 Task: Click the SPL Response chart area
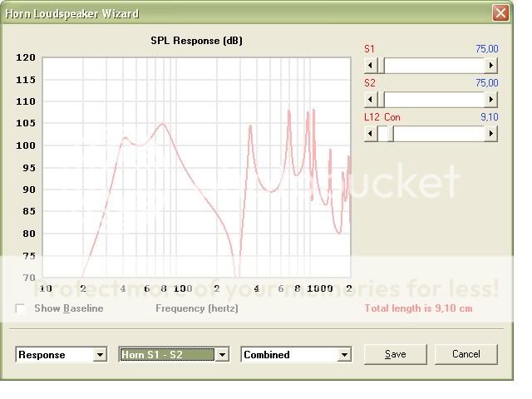(x=196, y=166)
